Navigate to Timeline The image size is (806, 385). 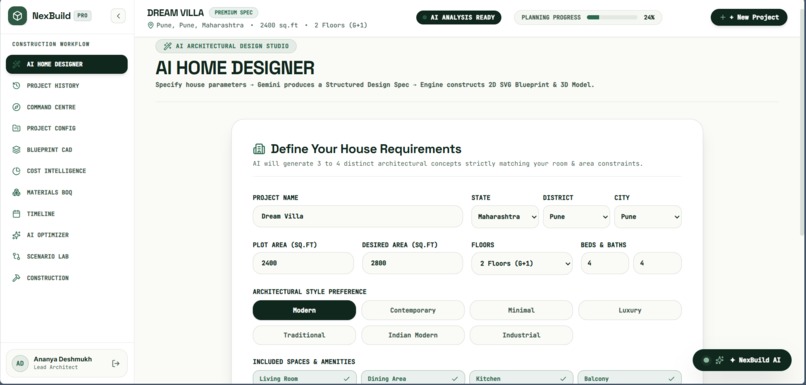(x=67, y=213)
